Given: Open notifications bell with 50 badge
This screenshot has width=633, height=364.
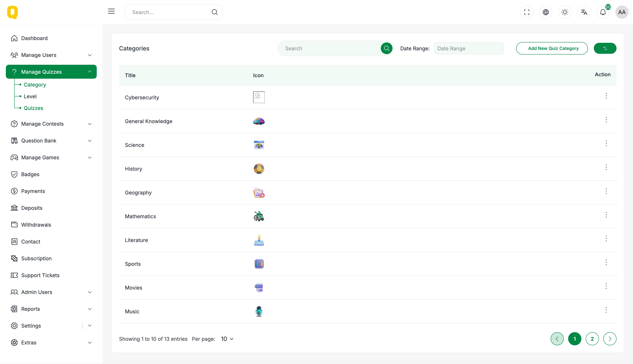Looking at the screenshot, I should tap(603, 12).
